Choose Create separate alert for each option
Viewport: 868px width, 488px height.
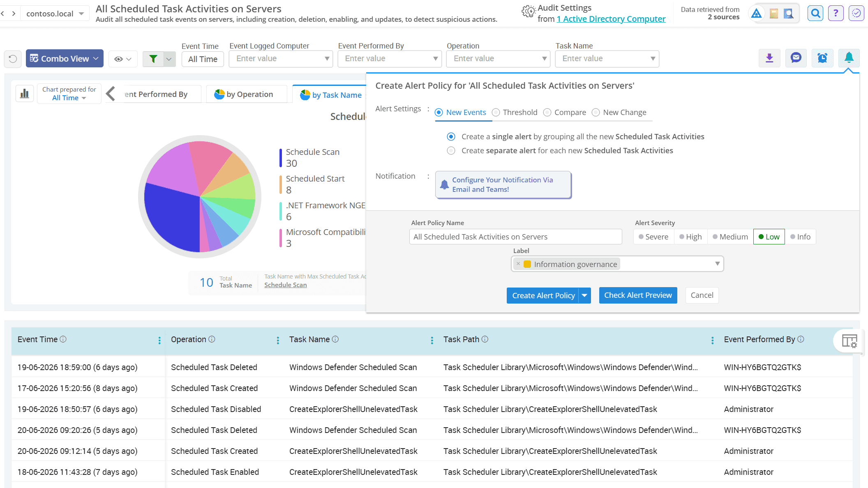tap(451, 150)
